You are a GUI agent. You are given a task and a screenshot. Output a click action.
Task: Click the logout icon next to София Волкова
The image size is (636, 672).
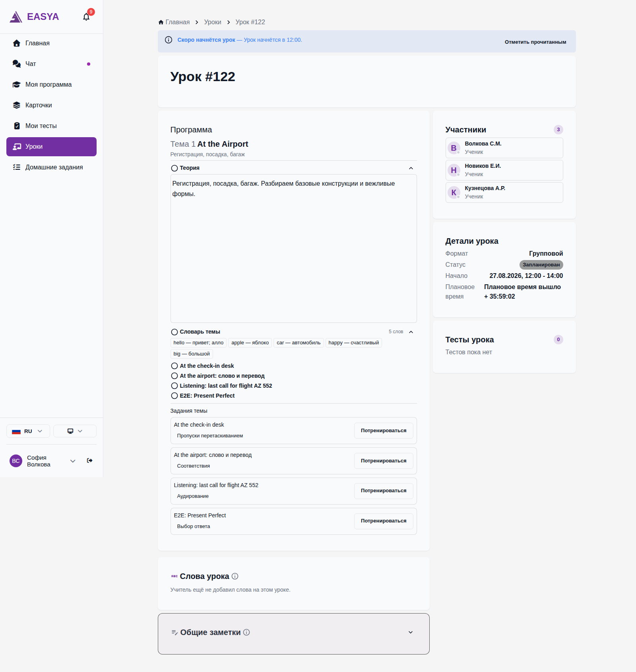pyautogui.click(x=90, y=460)
